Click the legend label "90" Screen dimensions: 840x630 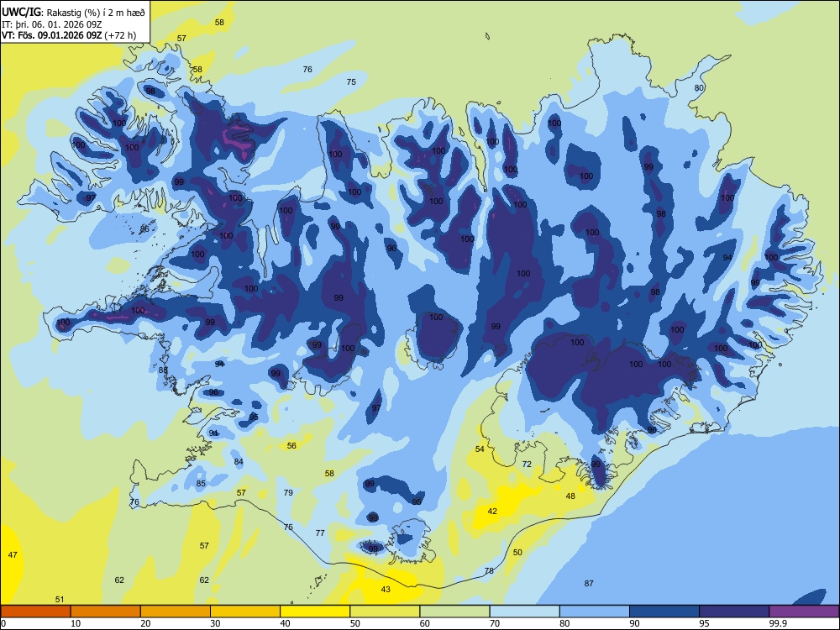pos(634,623)
